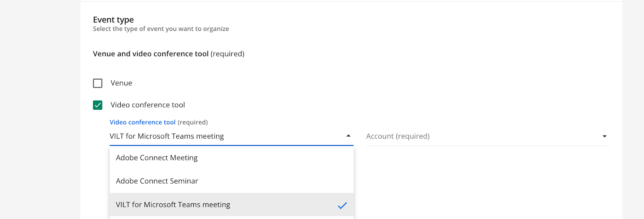Select Adobe Connect Meeting option
Image resolution: width=644 pixels, height=219 pixels.
click(x=157, y=158)
